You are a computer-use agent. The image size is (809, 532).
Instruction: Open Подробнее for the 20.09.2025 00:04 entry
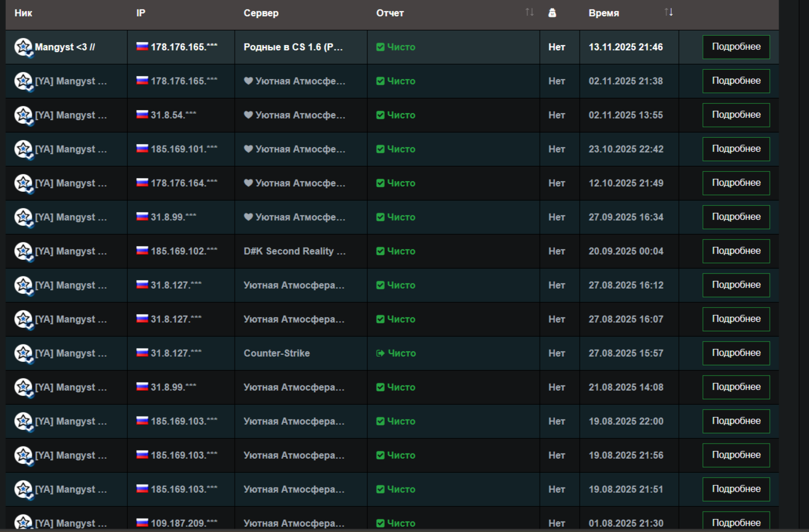click(x=736, y=251)
